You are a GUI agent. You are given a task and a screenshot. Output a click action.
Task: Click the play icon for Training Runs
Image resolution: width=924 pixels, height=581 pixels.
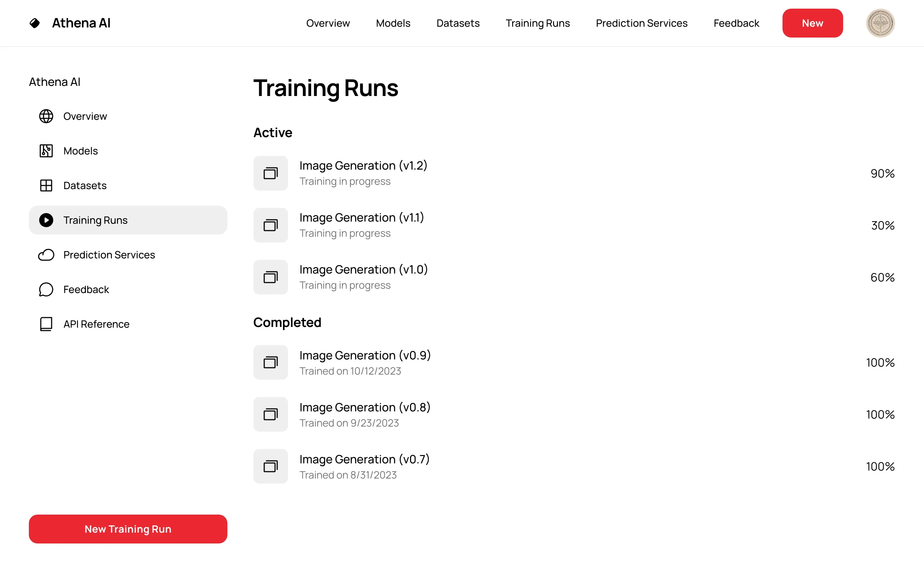tap(46, 220)
